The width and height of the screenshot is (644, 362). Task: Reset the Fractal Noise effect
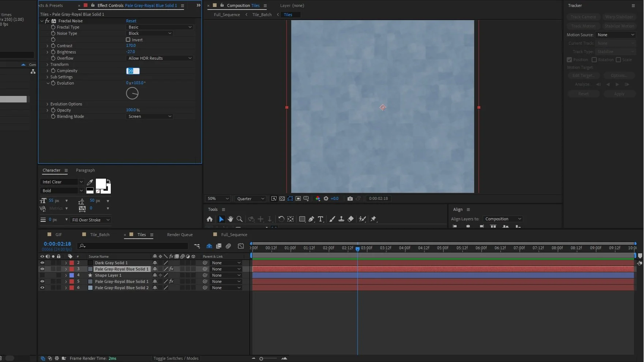pyautogui.click(x=131, y=21)
